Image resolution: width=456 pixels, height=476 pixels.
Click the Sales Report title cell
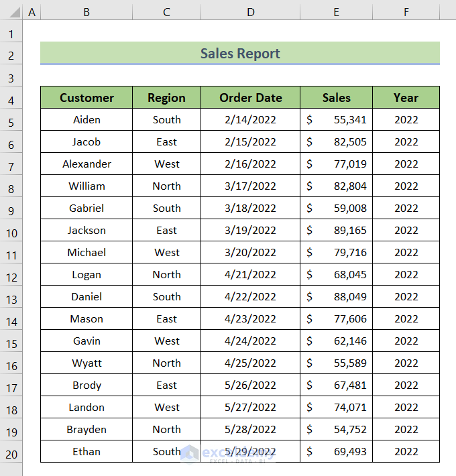pyautogui.click(x=239, y=54)
